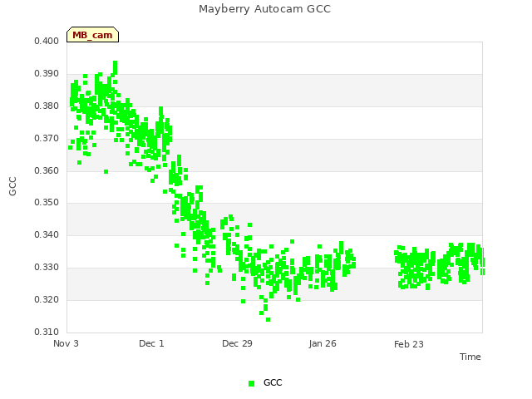Click the 0.320 y-axis value

(47, 299)
